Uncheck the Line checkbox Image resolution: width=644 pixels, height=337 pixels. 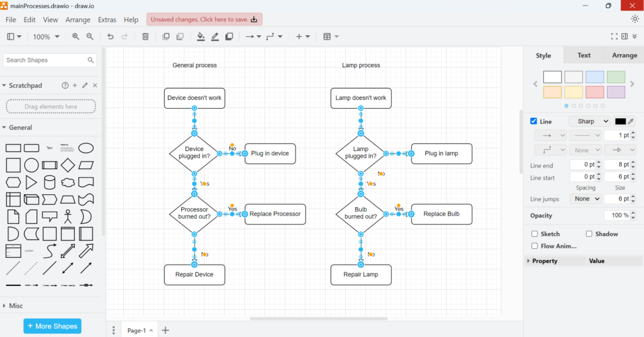tap(534, 121)
